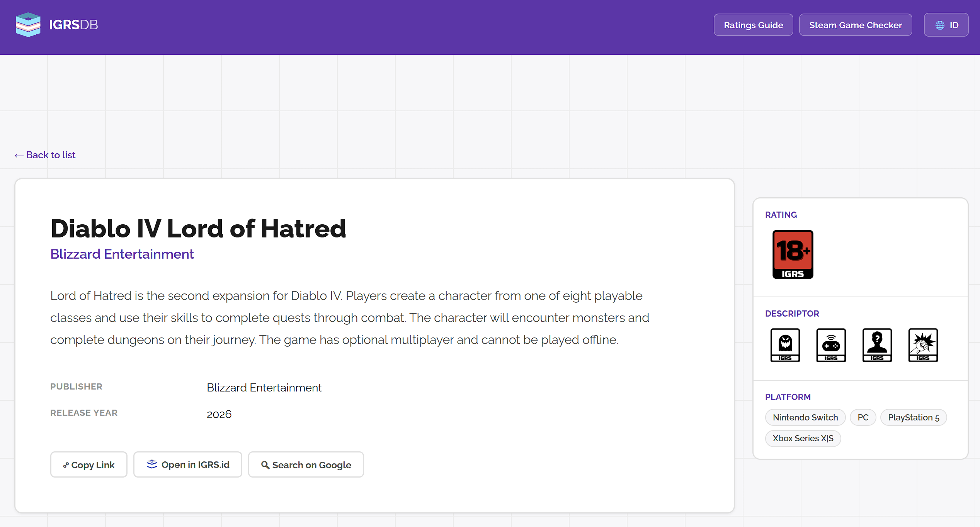This screenshot has height=527, width=980.
Task: Click the IGRSDB stacked-layers logo icon
Action: (x=28, y=25)
